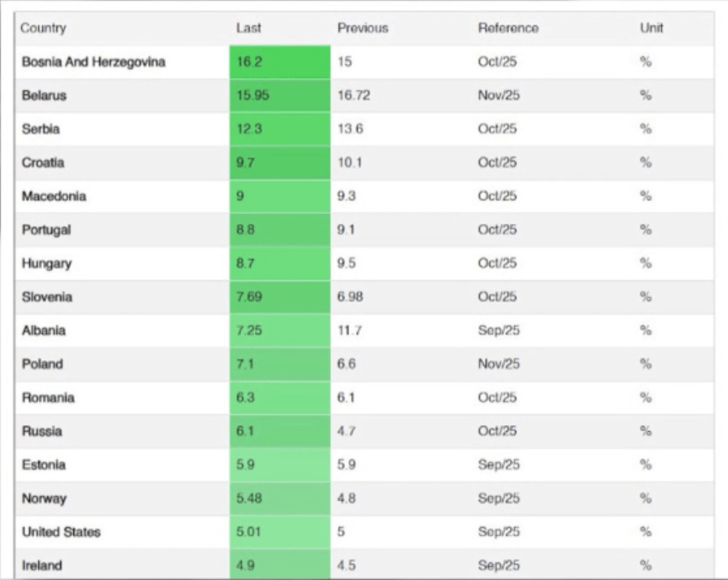728x580 pixels.
Task: Click the green 16.2 value cell
Action: coord(279,62)
